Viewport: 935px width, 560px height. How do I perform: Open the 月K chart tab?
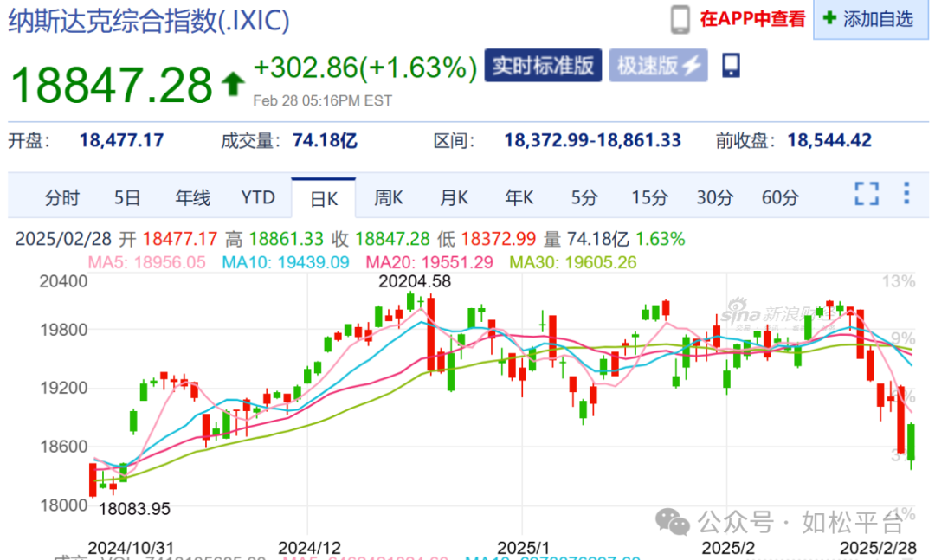click(x=454, y=198)
